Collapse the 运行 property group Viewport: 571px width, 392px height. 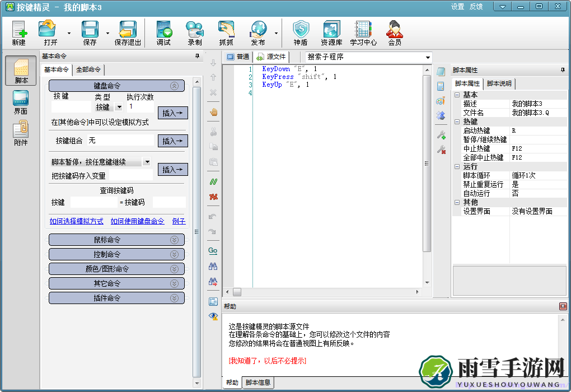(457, 166)
